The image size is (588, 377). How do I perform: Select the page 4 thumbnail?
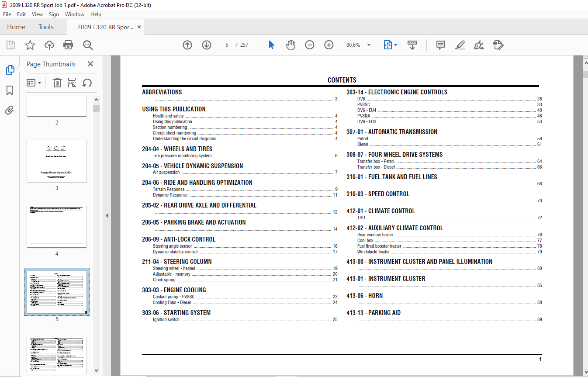57,226
